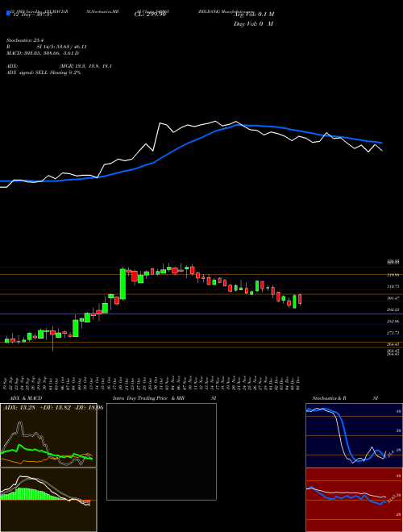Image resolution: width=403 pixels, height=532 pixels.
Task: Click the ADX (MGR) '13.3, 13.8, 18.1' values
Action: (x=94, y=66)
